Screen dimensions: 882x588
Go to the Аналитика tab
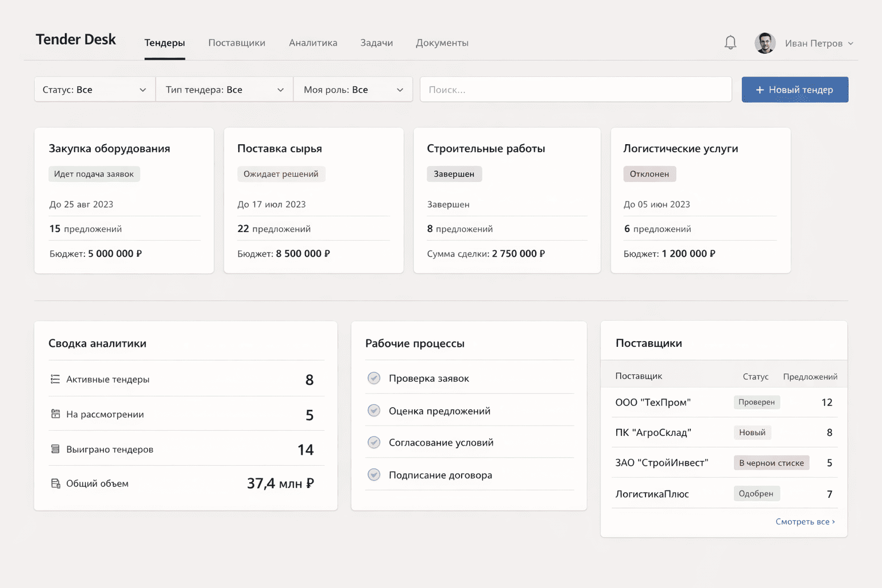point(313,43)
